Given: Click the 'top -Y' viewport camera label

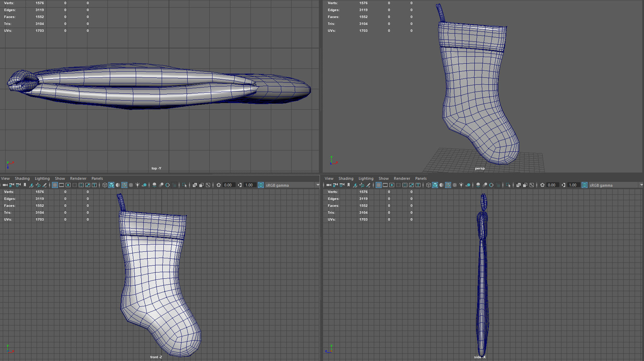Looking at the screenshot, I should (x=156, y=168).
